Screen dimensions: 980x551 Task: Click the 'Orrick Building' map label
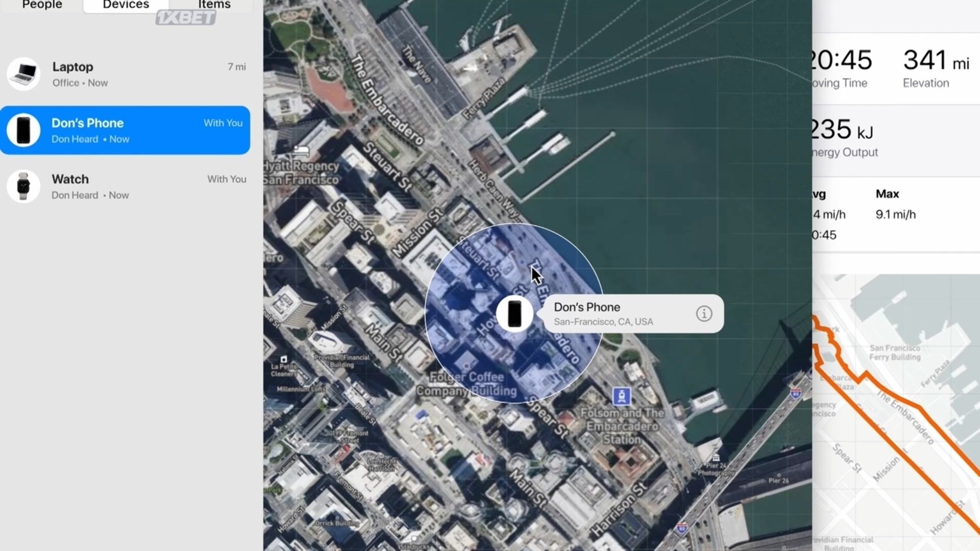[x=337, y=523]
